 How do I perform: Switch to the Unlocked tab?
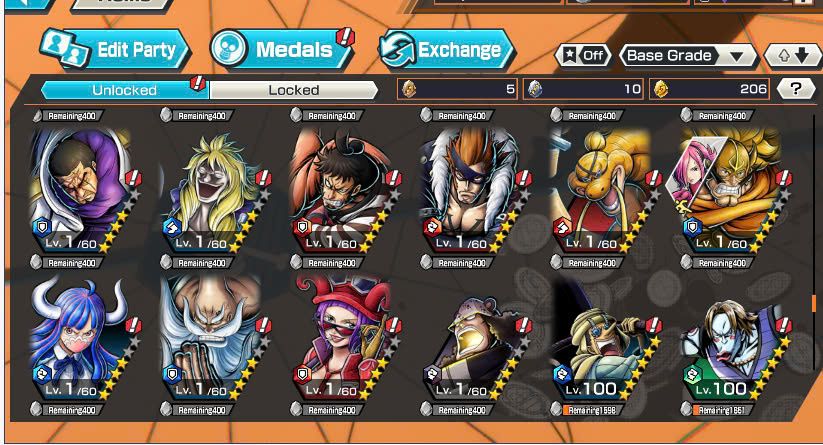click(x=124, y=90)
